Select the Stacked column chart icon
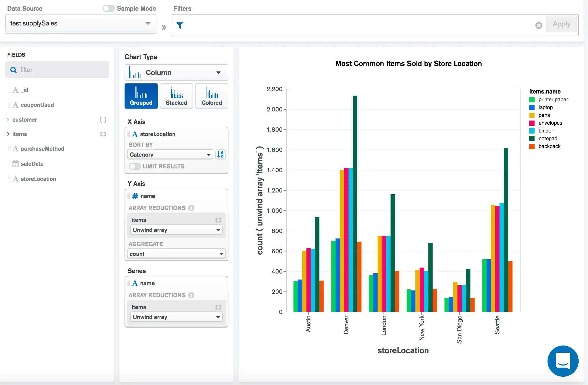Image resolution: width=588 pixels, height=385 pixels. click(x=176, y=95)
